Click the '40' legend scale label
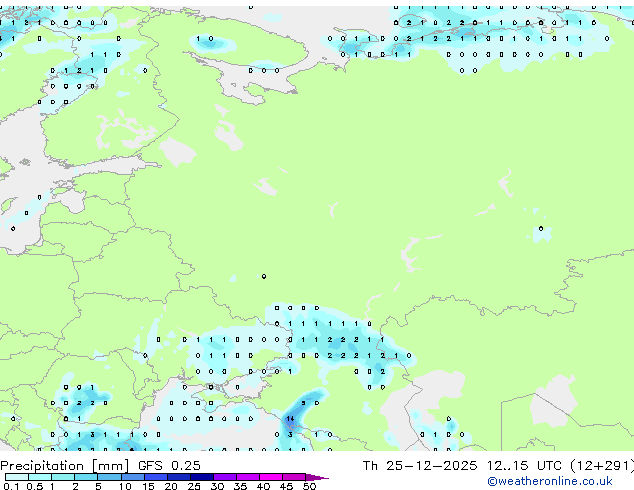This screenshot has width=634, height=490. (263, 486)
